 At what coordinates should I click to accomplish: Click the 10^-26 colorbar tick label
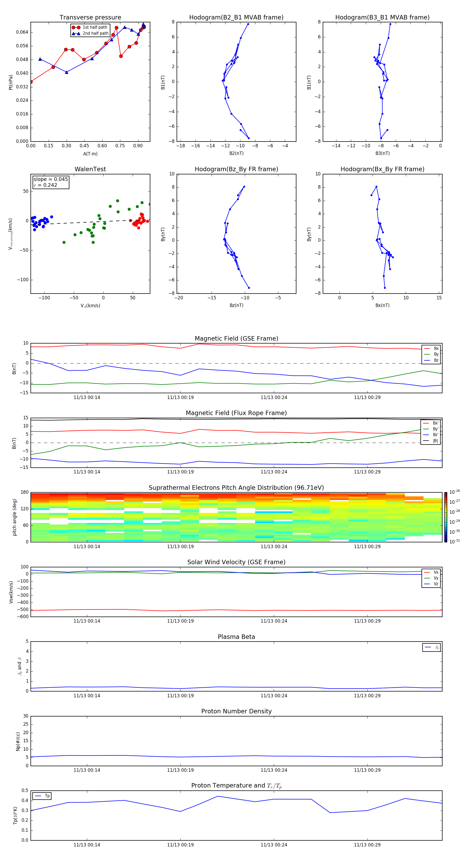[455, 492]
